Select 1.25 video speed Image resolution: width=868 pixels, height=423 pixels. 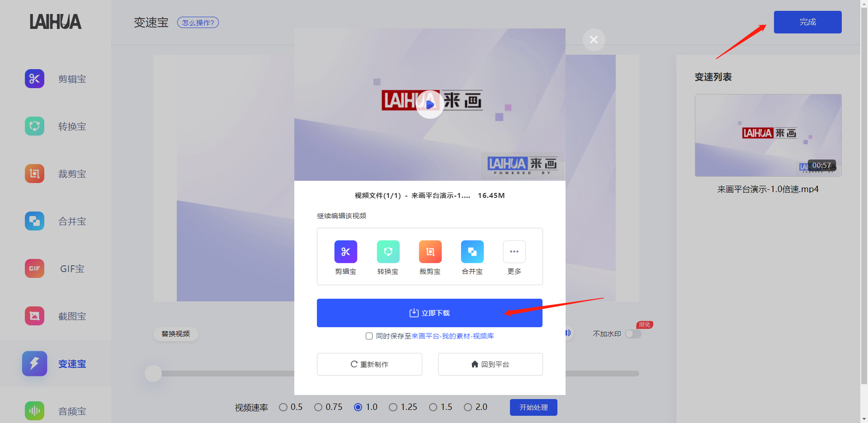pyautogui.click(x=393, y=407)
